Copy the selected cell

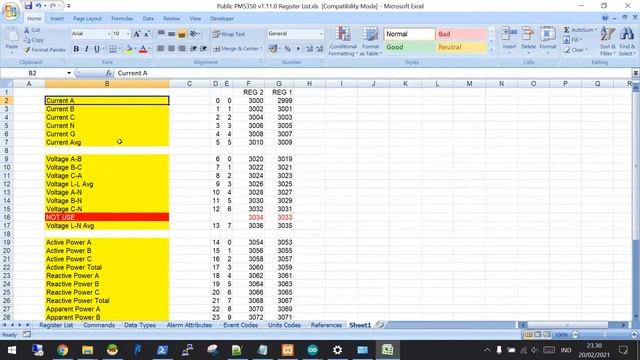(34, 40)
